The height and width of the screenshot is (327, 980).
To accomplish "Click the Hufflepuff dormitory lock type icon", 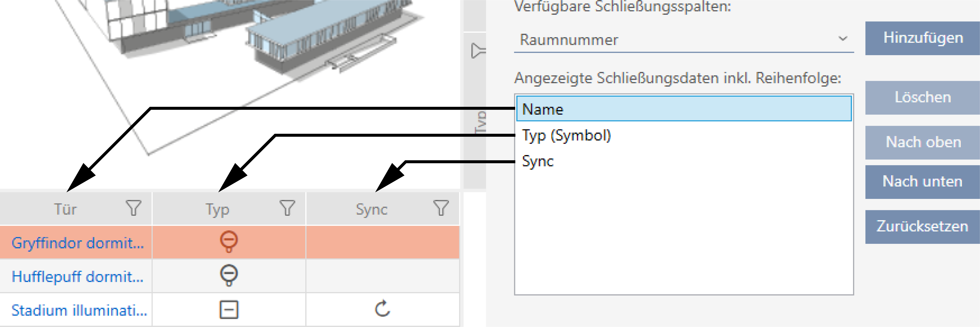I will [229, 275].
